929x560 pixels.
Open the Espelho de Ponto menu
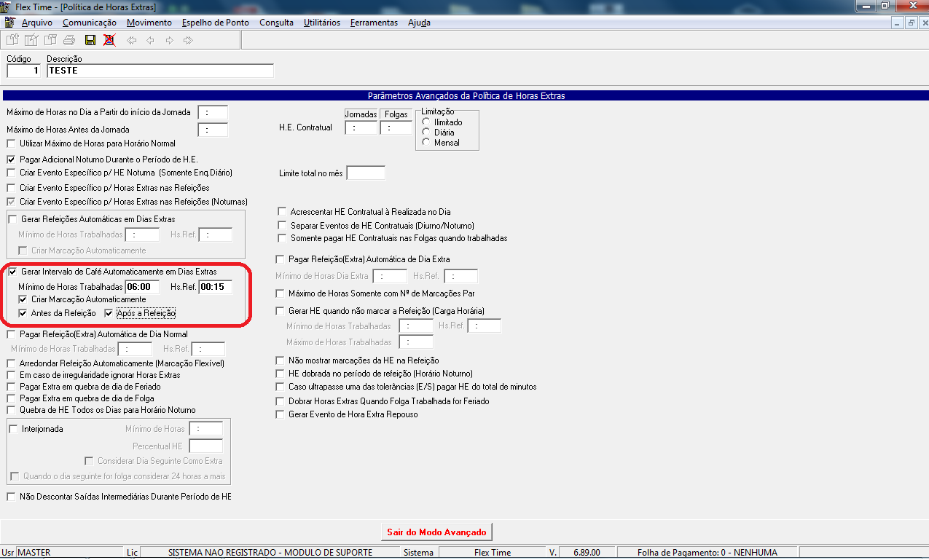(216, 23)
